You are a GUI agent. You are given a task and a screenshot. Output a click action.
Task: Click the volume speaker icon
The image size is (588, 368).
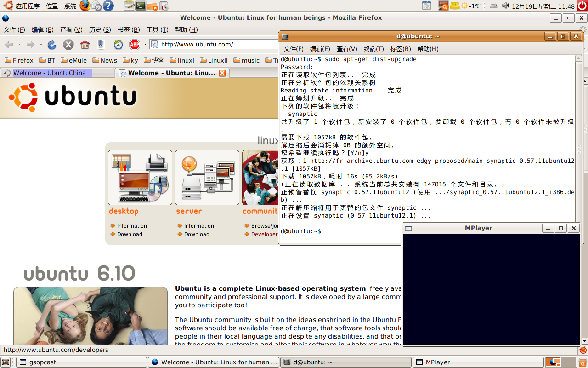point(506,6)
